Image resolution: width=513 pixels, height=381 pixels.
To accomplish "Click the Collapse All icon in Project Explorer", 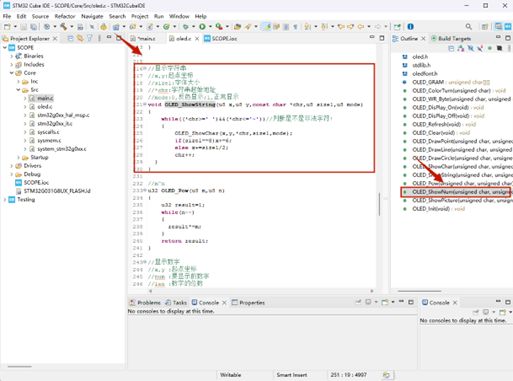I will [x=70, y=38].
